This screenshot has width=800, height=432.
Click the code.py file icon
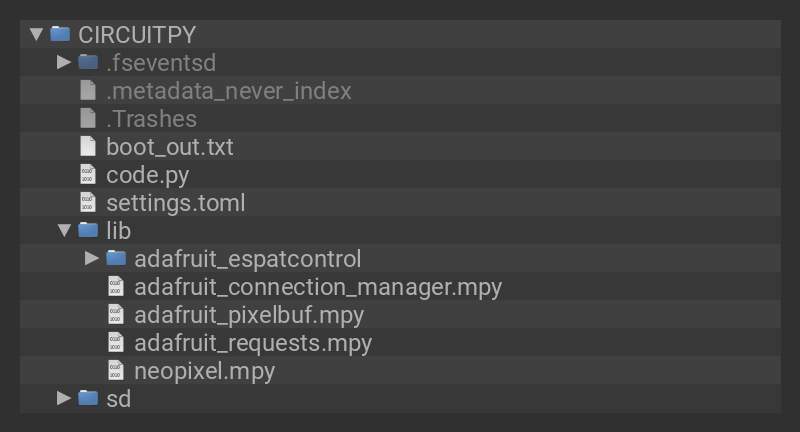click(88, 174)
